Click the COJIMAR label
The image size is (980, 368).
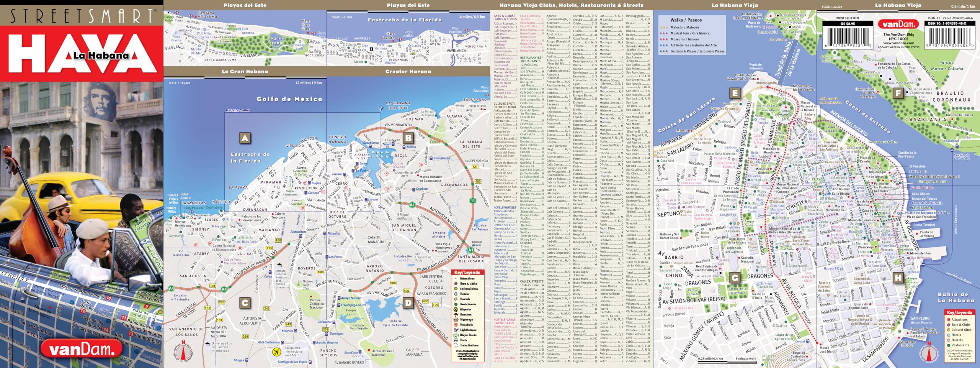(415, 119)
